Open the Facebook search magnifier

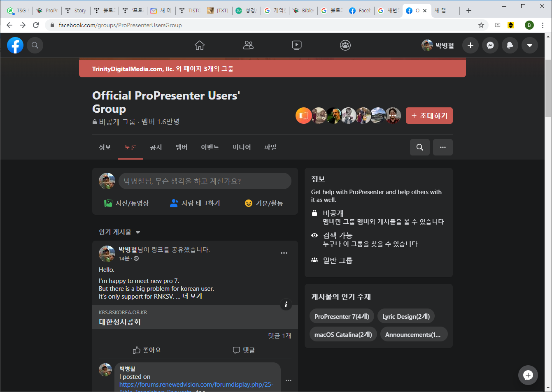point(35,45)
